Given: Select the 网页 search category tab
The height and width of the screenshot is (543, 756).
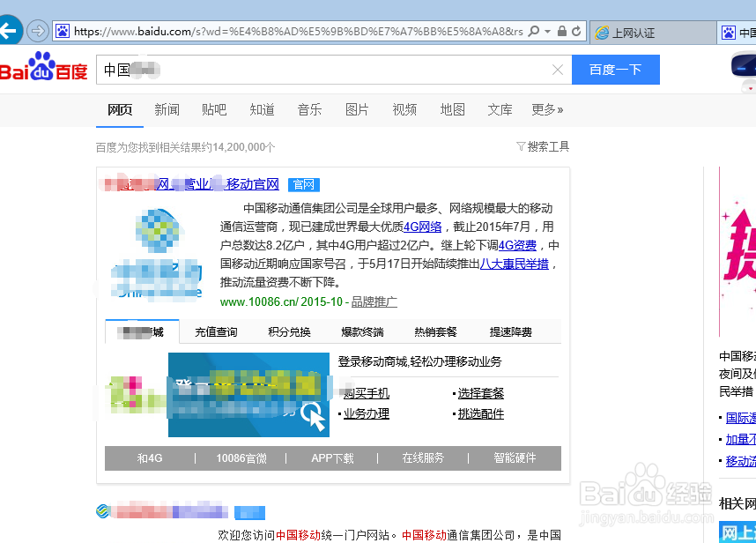Looking at the screenshot, I should [120, 110].
